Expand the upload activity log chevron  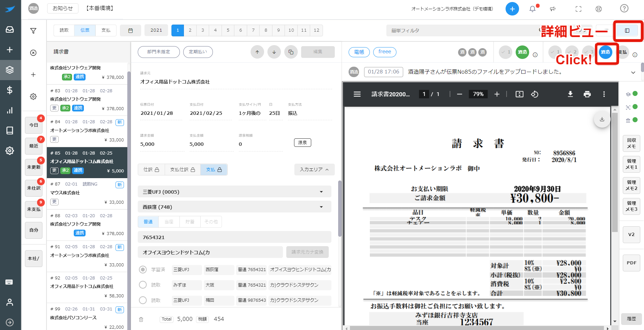click(x=633, y=72)
